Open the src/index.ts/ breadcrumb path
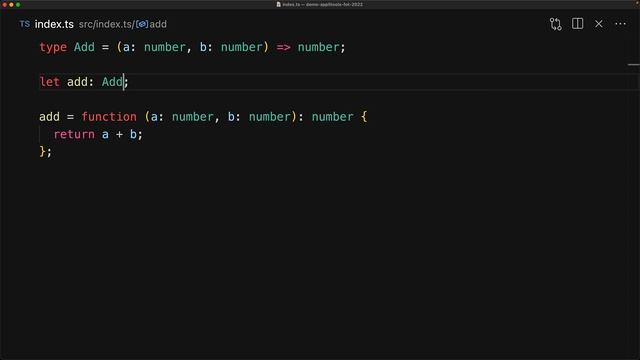 (x=107, y=24)
